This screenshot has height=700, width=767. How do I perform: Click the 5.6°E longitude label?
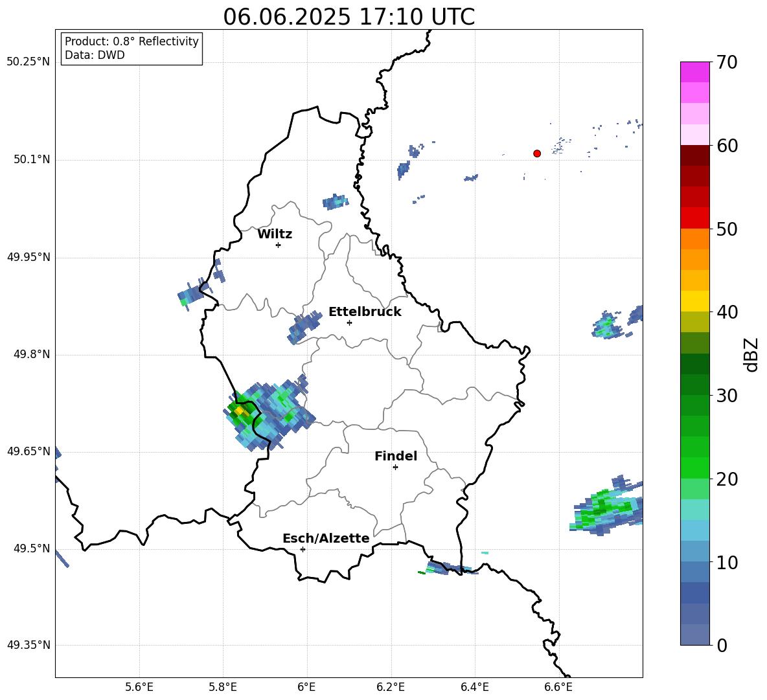coord(139,687)
